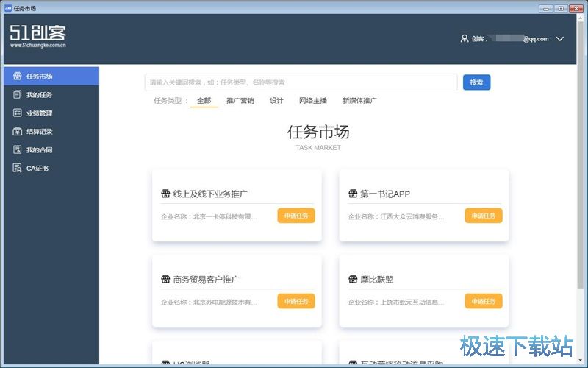This screenshot has height=368, width=588.
Task: Close the 任务市场 window
Action: point(576,8)
